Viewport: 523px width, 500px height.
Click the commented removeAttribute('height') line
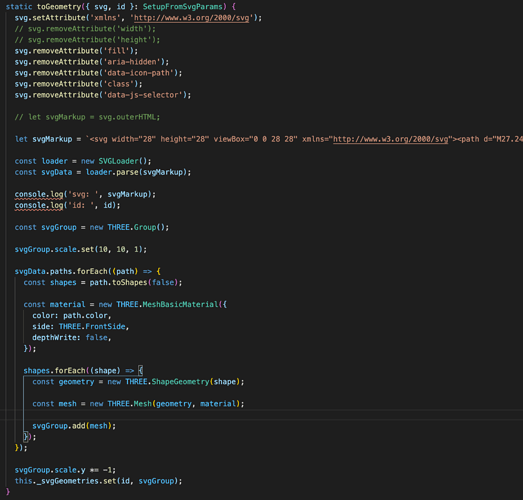click(87, 40)
